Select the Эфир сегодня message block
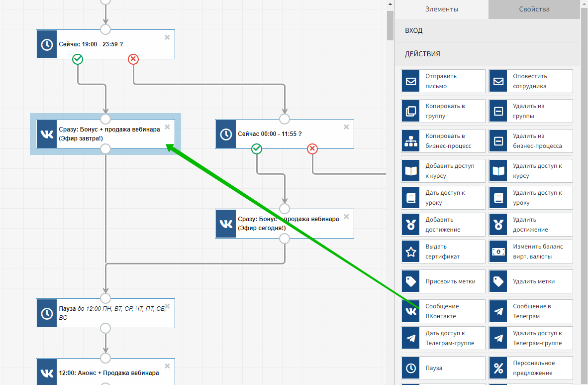The height and width of the screenshot is (385, 588). click(x=284, y=224)
